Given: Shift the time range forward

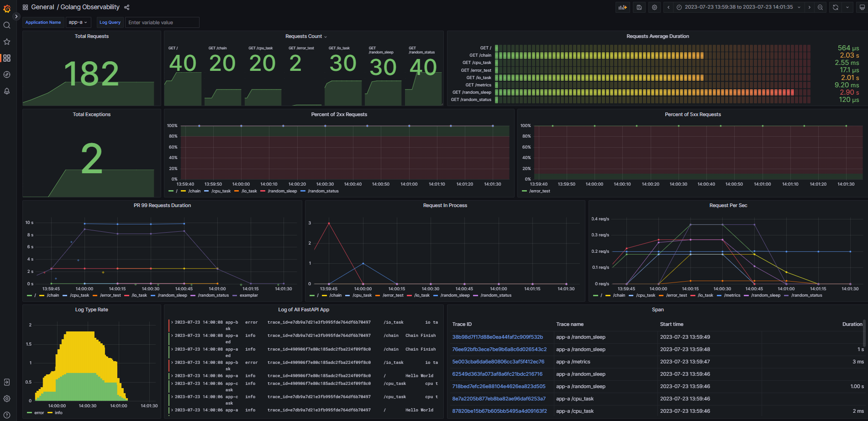Looking at the screenshot, I should 810,7.
